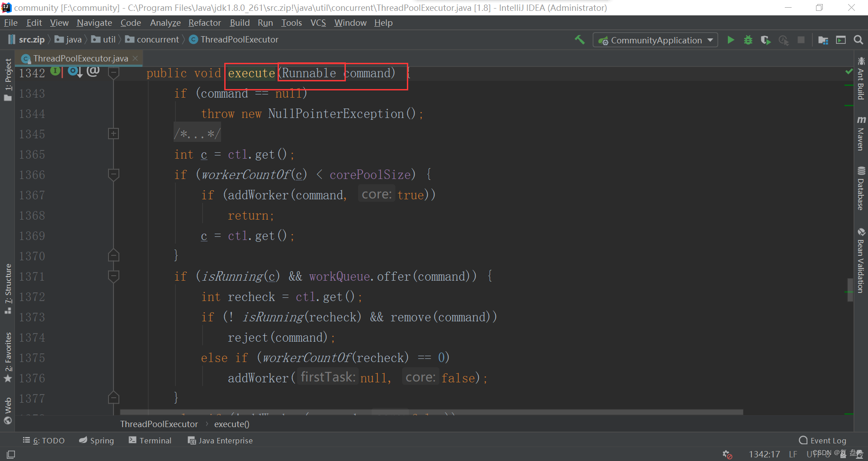
Task: Toggle the 7: Structure tool window
Action: [x=8, y=289]
